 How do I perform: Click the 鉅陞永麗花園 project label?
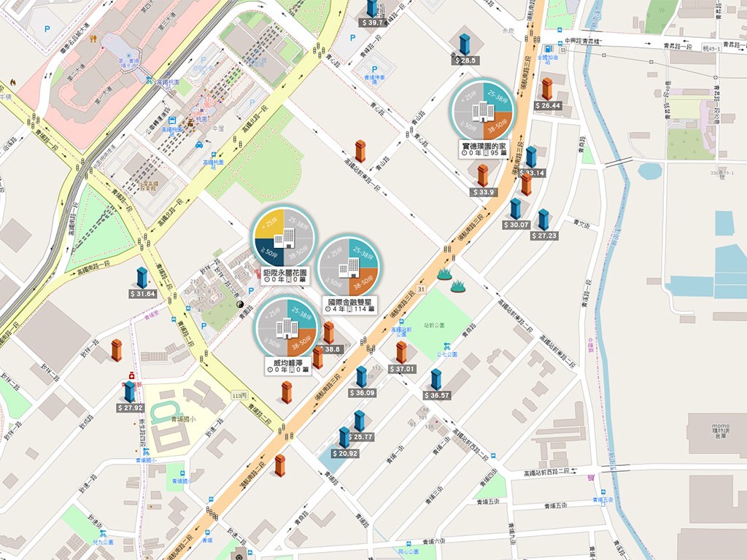(x=285, y=276)
